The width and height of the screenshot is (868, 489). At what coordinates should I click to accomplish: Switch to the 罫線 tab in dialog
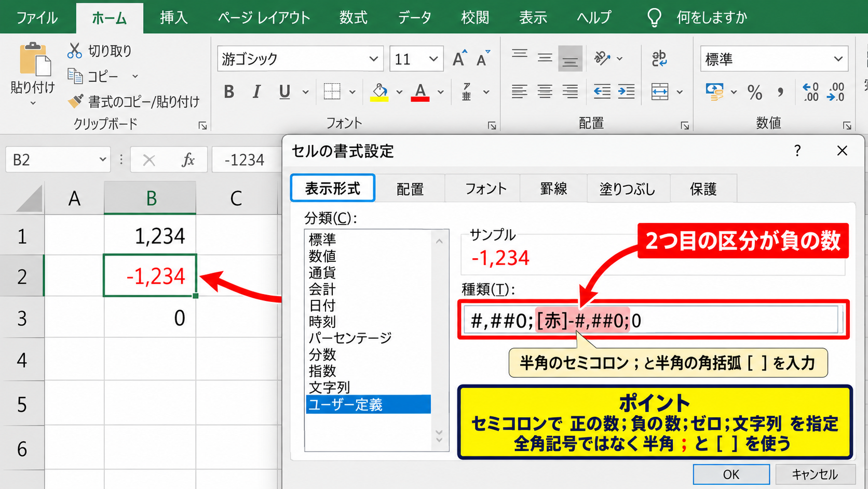tap(553, 188)
